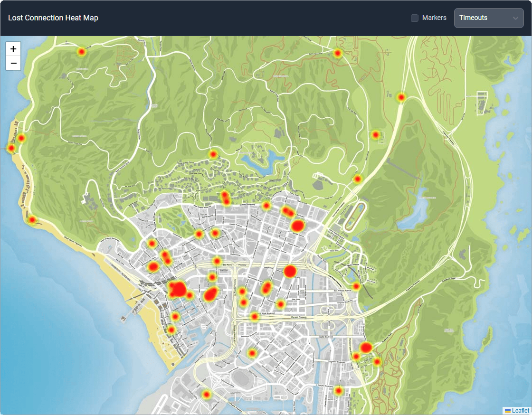Viewport: 532px width, 415px height.
Task: Zoom in on the heat map
Action: pos(13,49)
